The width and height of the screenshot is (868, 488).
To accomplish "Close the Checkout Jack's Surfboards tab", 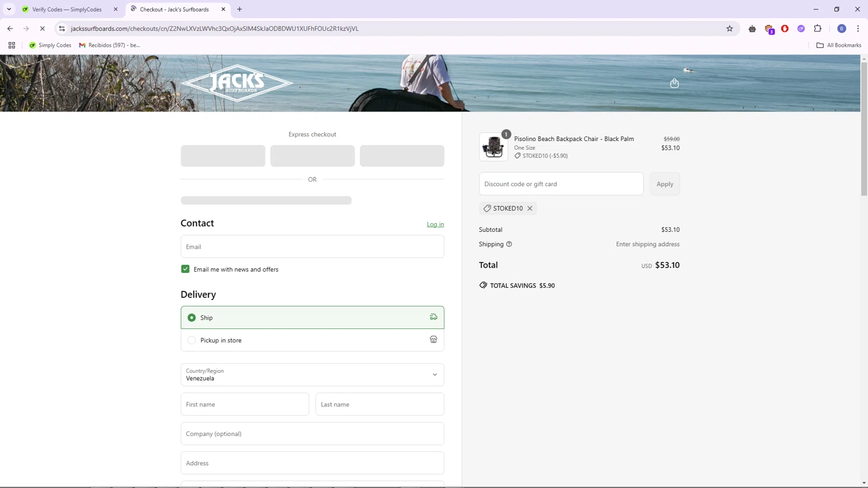I will tap(223, 9).
